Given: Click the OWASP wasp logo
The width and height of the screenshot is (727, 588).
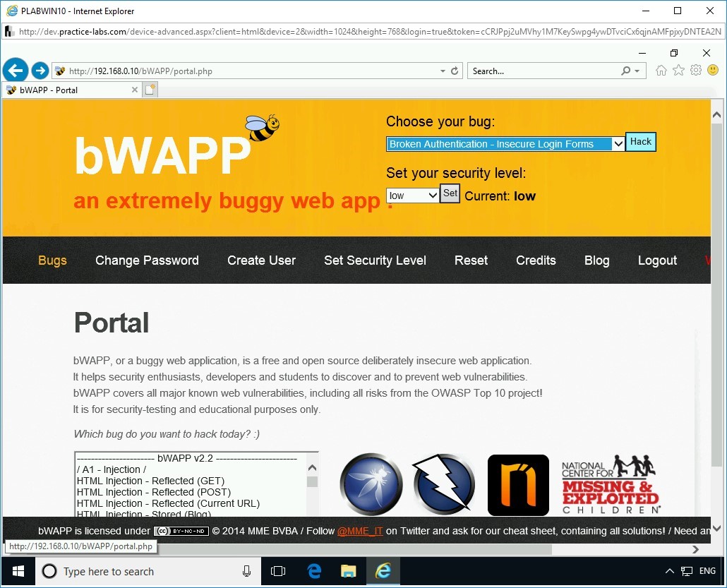Looking at the screenshot, I should pos(371,484).
